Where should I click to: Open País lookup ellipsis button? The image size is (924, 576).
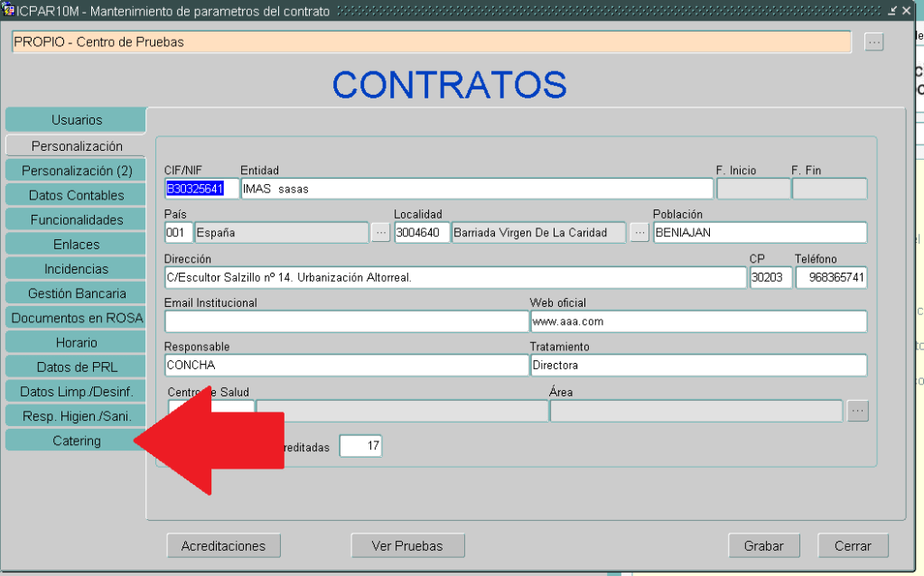(381, 233)
